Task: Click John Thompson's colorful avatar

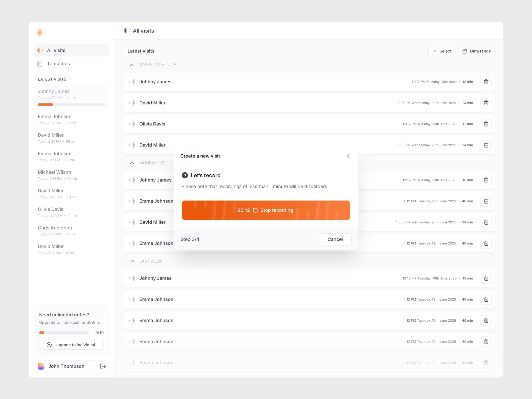Action: pyautogui.click(x=41, y=366)
